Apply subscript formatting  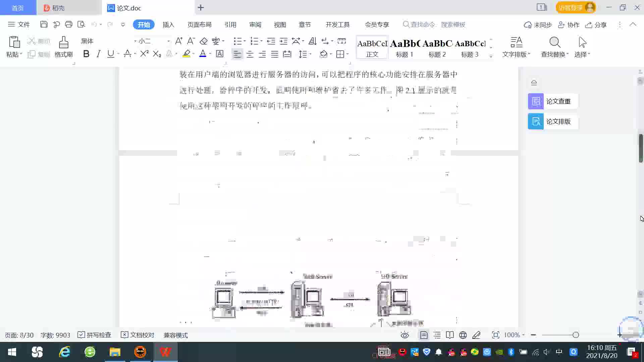pyautogui.click(x=157, y=54)
